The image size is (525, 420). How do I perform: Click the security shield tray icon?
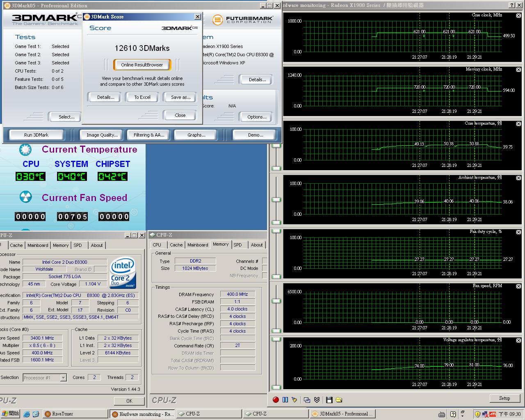tap(477, 414)
